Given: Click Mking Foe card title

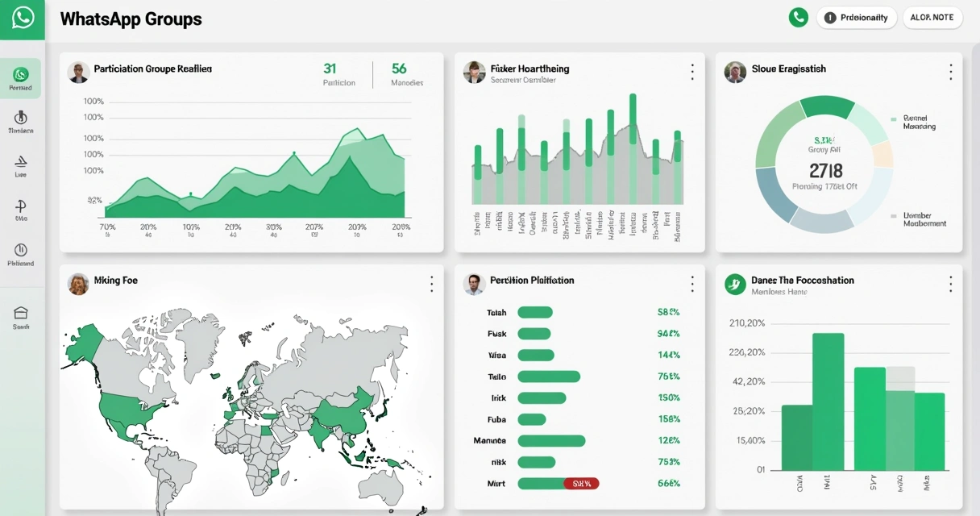Looking at the screenshot, I should (x=115, y=281).
